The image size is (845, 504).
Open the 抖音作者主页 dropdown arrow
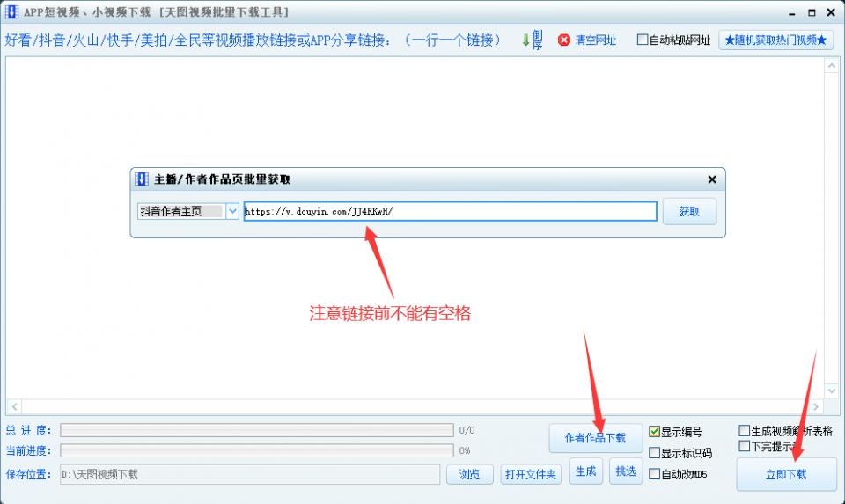(x=232, y=211)
